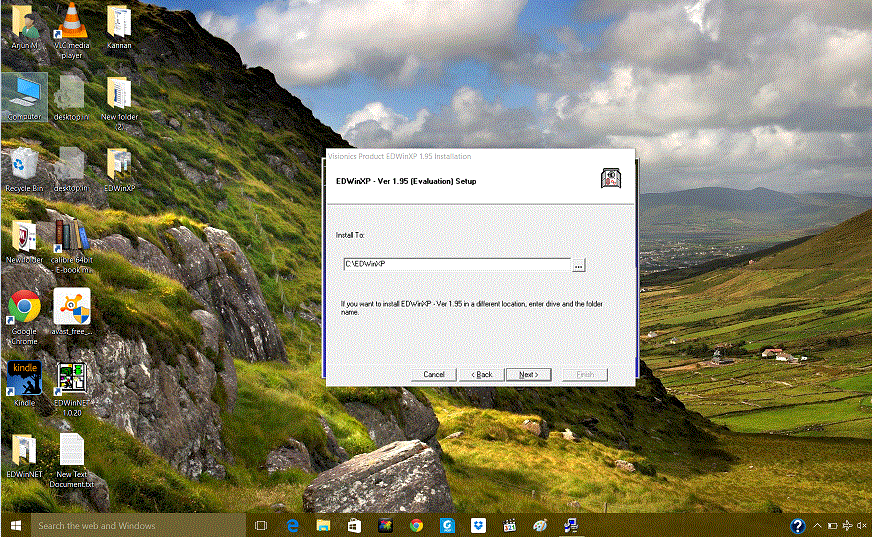The width and height of the screenshot is (872, 537).
Task: Click the Search the web and Windows box
Action: point(138,525)
